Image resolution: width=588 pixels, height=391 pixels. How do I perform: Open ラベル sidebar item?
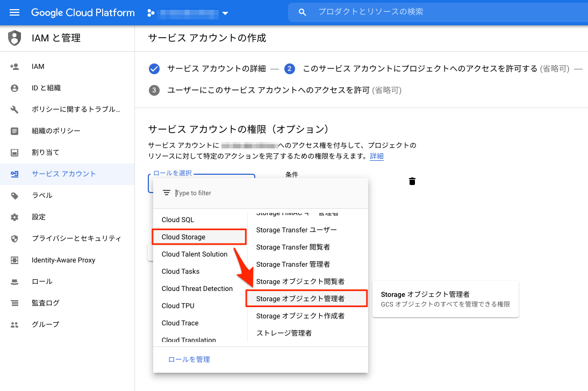tap(67, 196)
